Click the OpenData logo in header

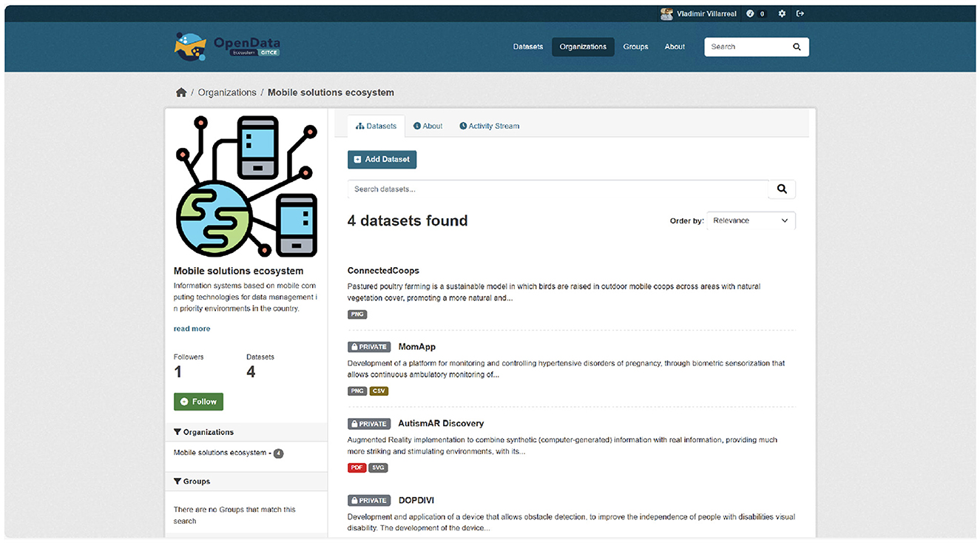coord(226,47)
